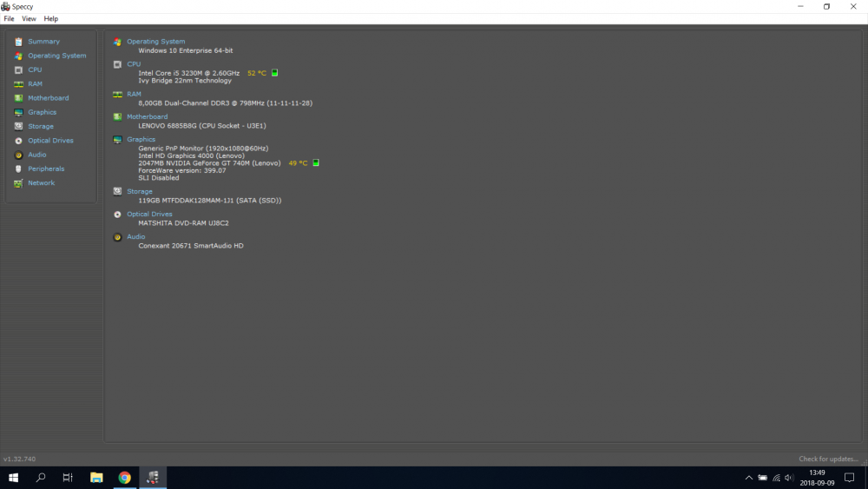Open the File menu
Screen dimensions: 868x489
[x=9, y=19]
